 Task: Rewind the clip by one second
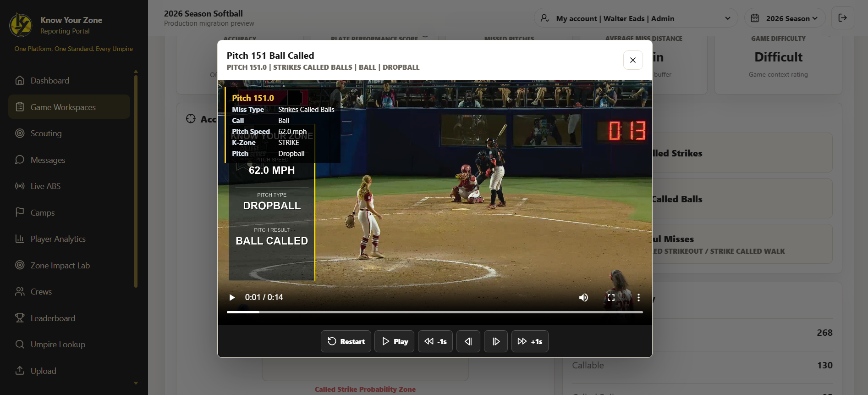pos(435,341)
